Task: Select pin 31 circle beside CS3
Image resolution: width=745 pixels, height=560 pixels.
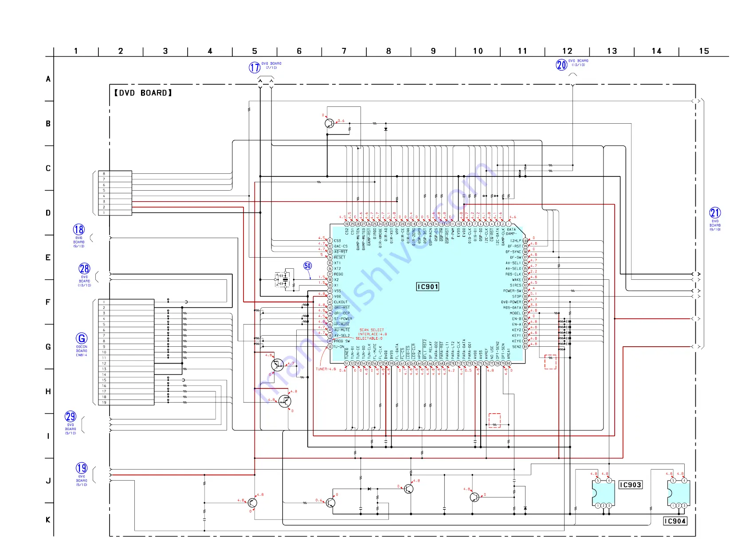Action: click(330, 241)
